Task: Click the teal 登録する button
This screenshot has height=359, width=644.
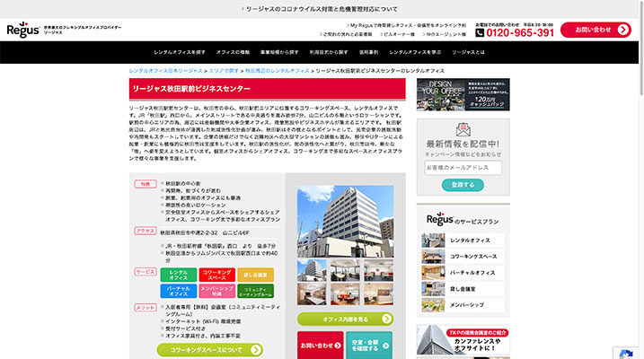Action: coord(463,185)
